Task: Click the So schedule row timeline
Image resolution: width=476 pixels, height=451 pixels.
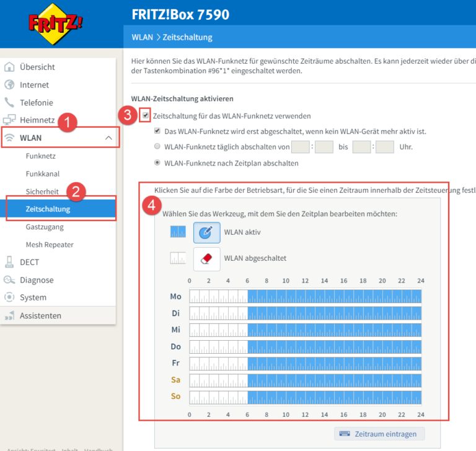Action: [306, 397]
